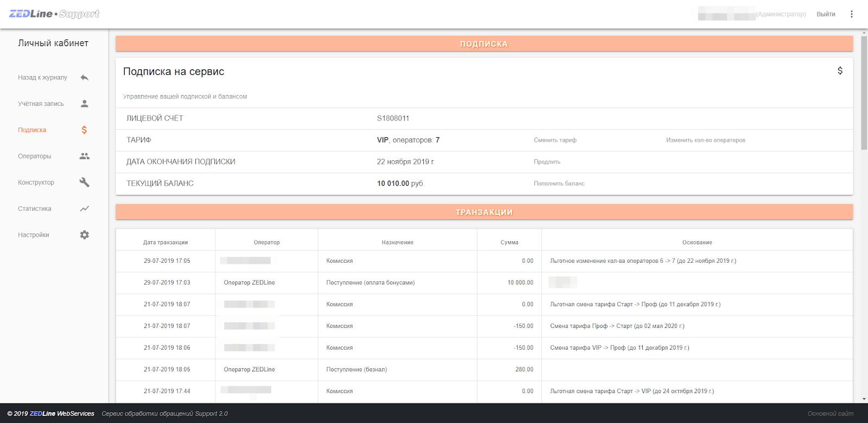Click Пополнить баланс link
Viewport: 868px width, 423px height.
(x=559, y=184)
